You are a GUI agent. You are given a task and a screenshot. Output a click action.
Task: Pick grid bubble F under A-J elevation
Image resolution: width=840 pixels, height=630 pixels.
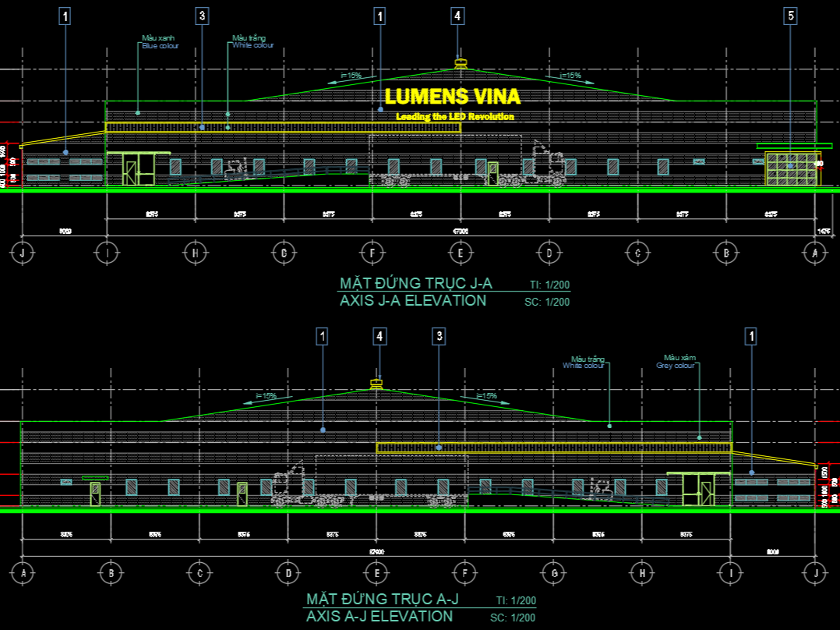465,573
